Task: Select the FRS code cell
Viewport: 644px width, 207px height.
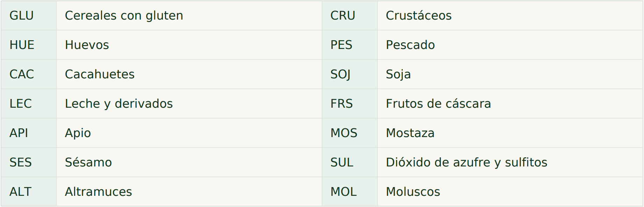Action: point(350,103)
